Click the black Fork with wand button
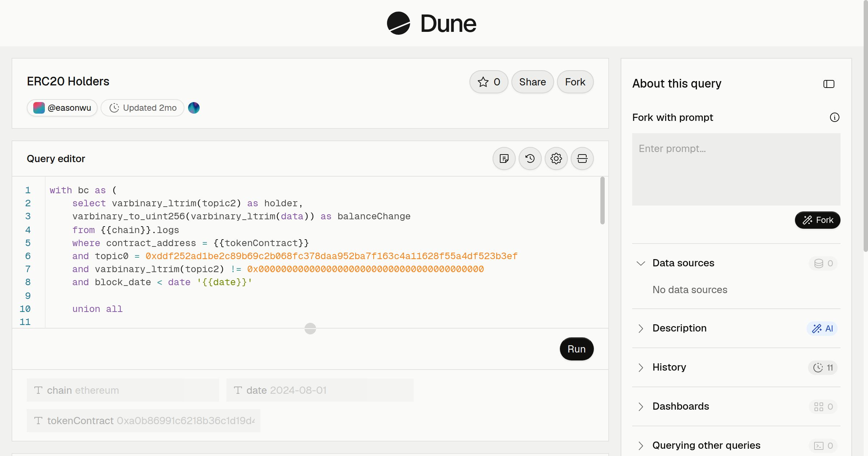This screenshot has width=868, height=456. click(x=818, y=220)
